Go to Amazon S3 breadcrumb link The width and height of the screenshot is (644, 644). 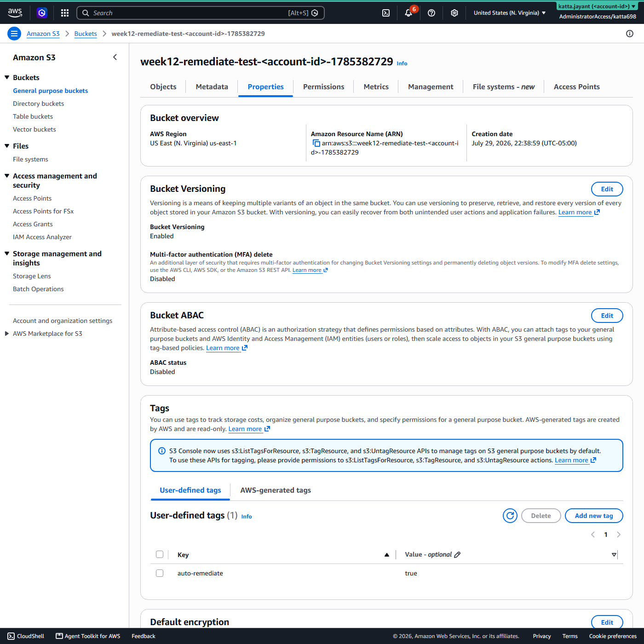[43, 34]
